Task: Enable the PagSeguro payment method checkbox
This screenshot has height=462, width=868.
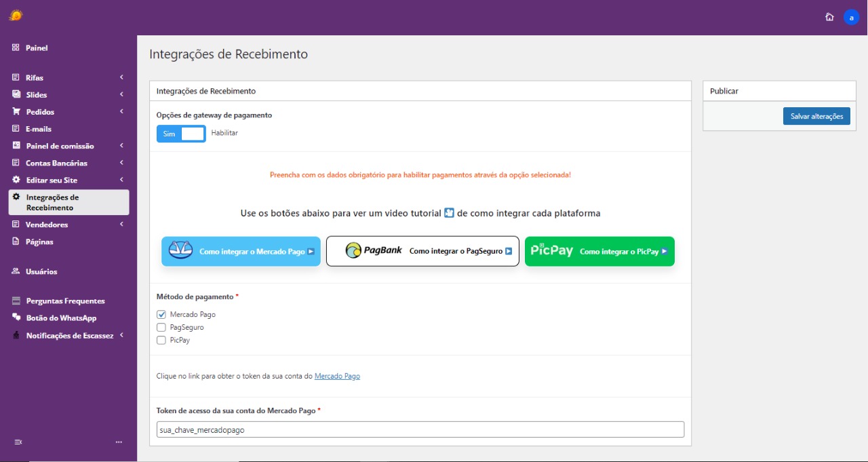Action: click(x=161, y=328)
